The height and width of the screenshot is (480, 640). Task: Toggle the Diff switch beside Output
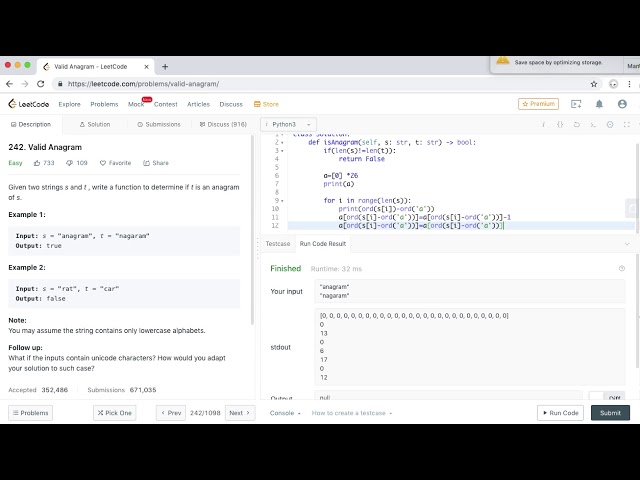point(609,397)
